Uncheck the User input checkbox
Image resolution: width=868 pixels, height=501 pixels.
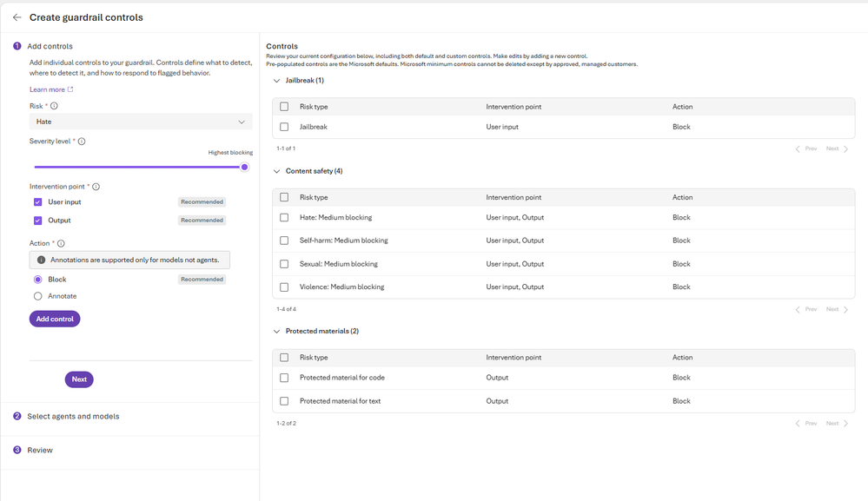coord(37,202)
